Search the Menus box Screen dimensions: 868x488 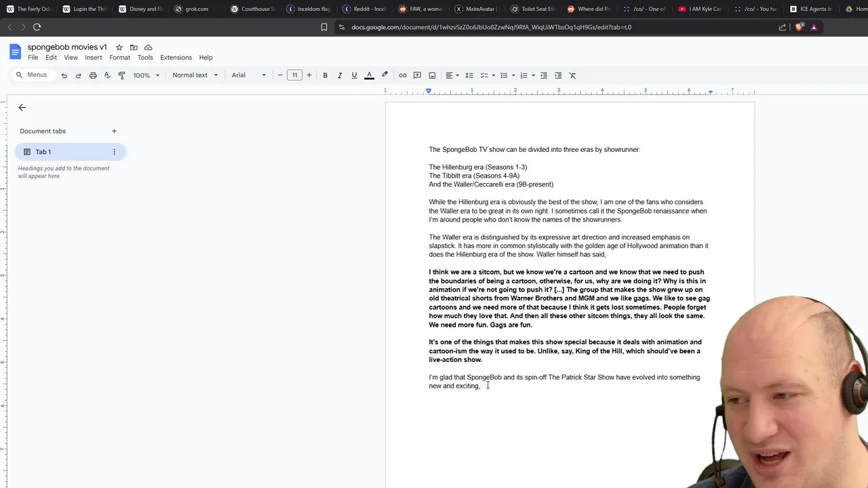click(33, 75)
